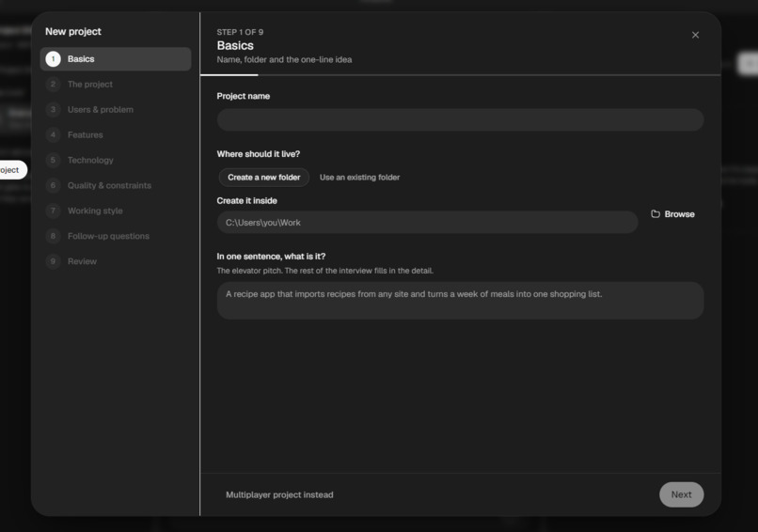Open step 8 Follow-up questions
The height and width of the screenshot is (532, 758).
(x=116, y=236)
